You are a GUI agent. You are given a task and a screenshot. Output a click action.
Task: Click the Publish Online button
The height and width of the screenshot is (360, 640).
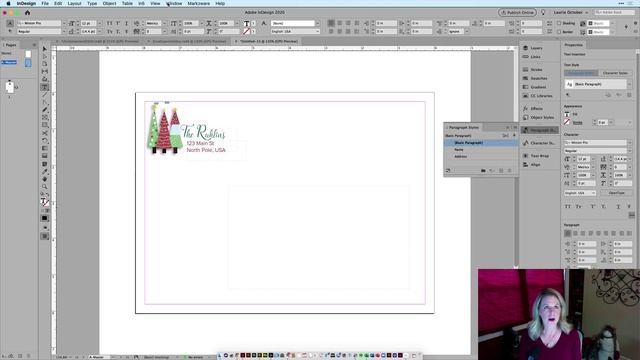517,13
